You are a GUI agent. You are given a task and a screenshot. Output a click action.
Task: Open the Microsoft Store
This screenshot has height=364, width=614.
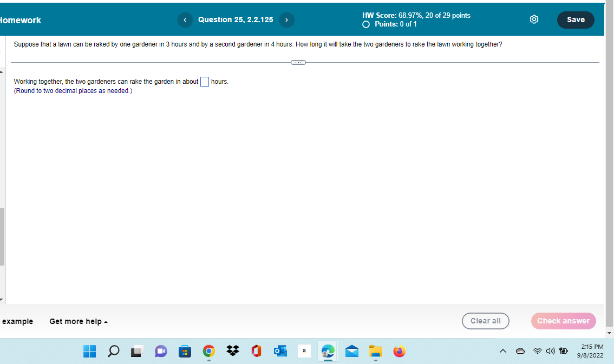185,351
